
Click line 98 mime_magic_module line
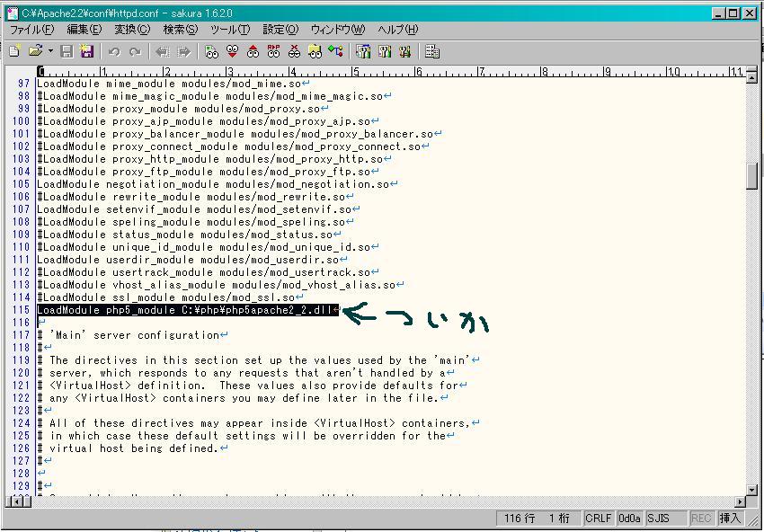click(210, 96)
